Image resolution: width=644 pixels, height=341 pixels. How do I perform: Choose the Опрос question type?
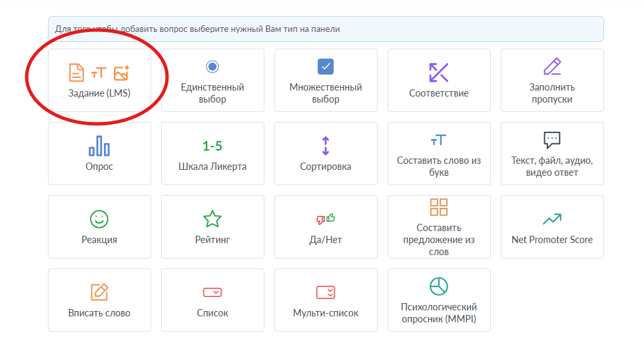pos(99,153)
